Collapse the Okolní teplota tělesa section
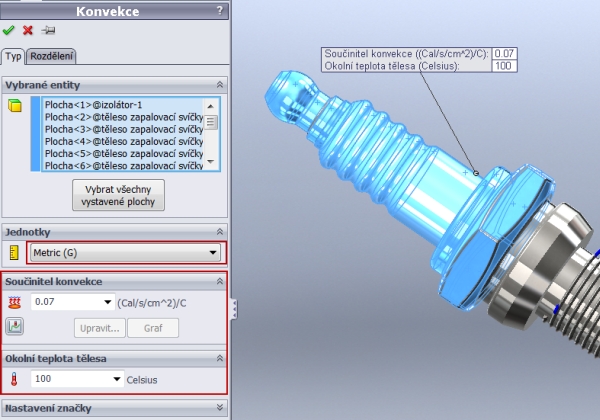600x420 pixels. [x=220, y=358]
